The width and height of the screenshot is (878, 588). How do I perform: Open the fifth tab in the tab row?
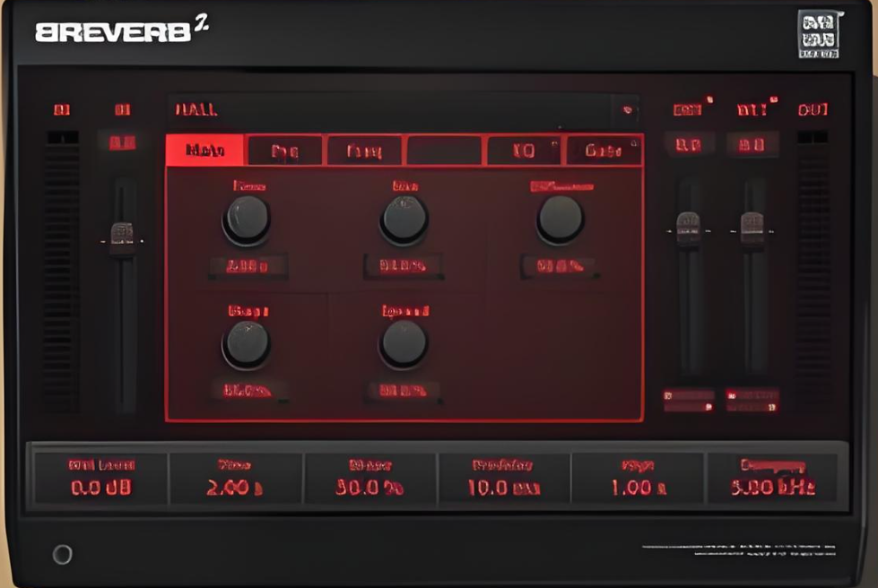[524, 151]
